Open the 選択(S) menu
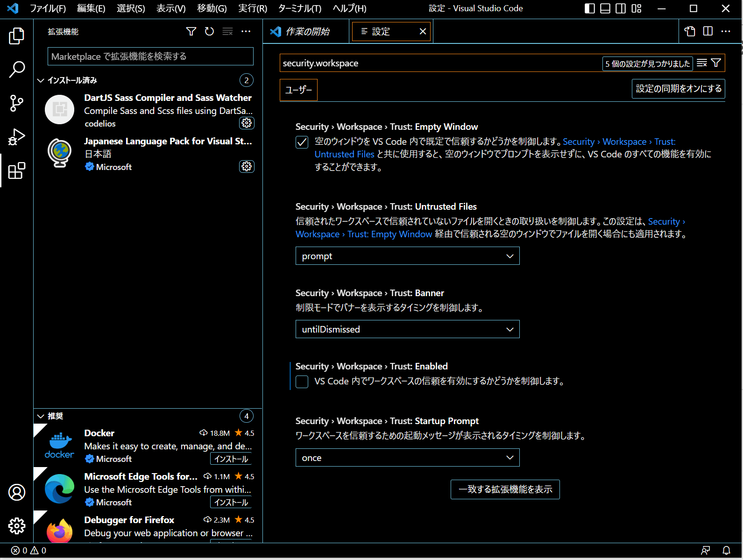This screenshot has width=743, height=560. point(131,8)
